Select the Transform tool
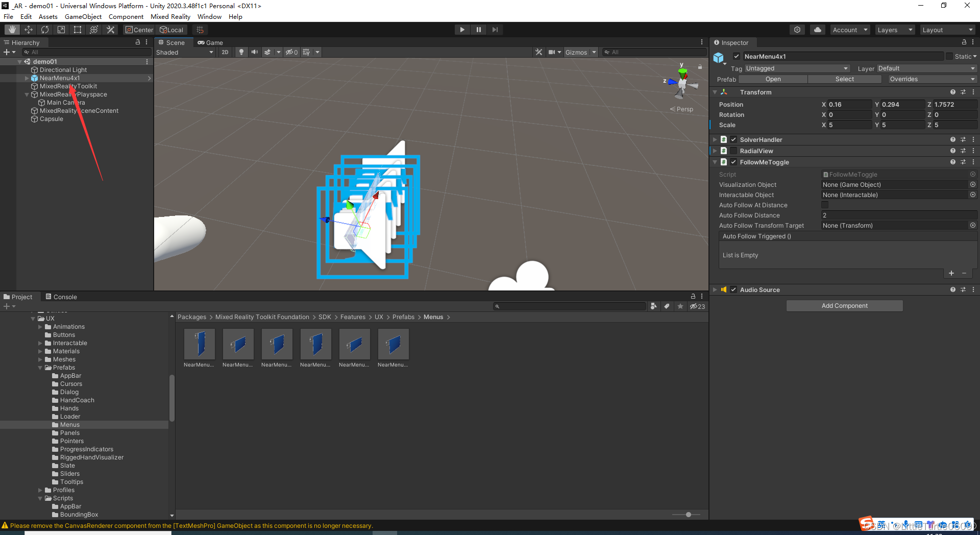Image resolution: width=980 pixels, height=535 pixels. [94, 30]
